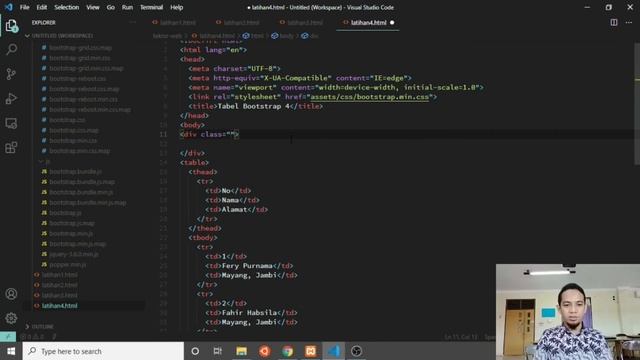Follow the assets/css/bootstrap.min.css link
The image size is (640, 360).
(x=370, y=97)
